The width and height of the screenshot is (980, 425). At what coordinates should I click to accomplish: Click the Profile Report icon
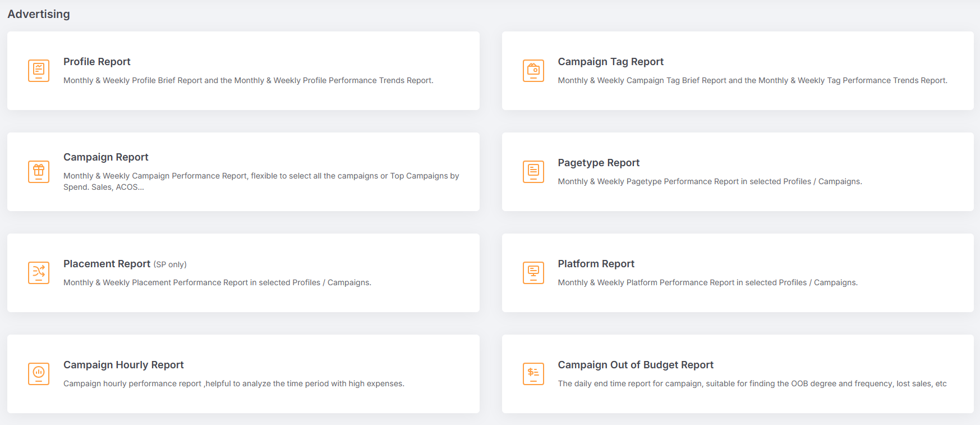39,71
